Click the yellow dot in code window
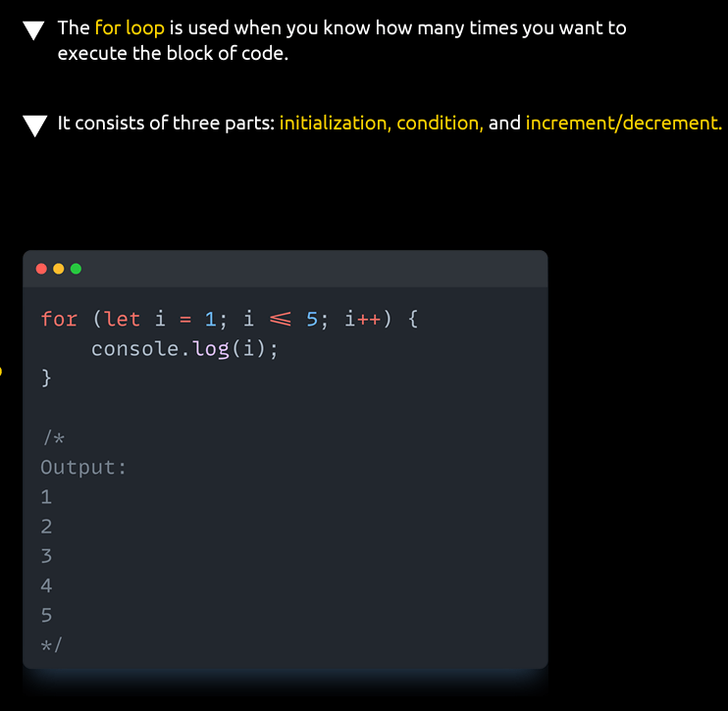728x711 pixels. click(x=59, y=269)
